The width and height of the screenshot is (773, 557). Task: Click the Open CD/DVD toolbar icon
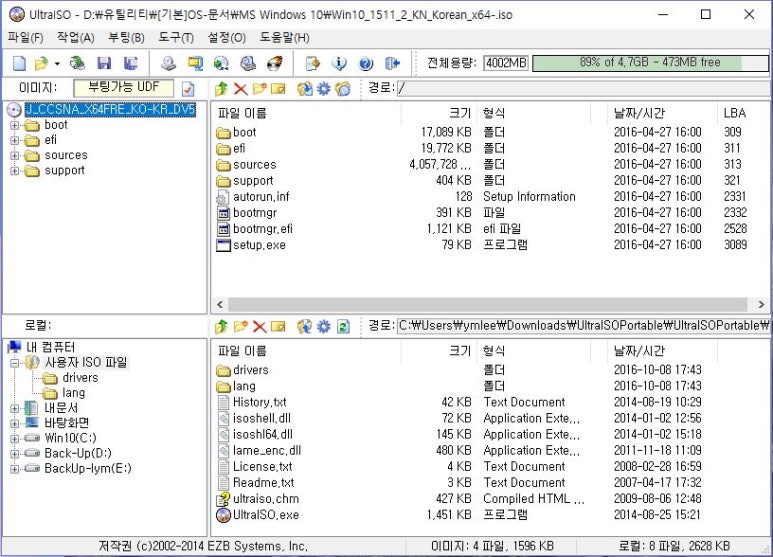pyautogui.click(x=77, y=63)
